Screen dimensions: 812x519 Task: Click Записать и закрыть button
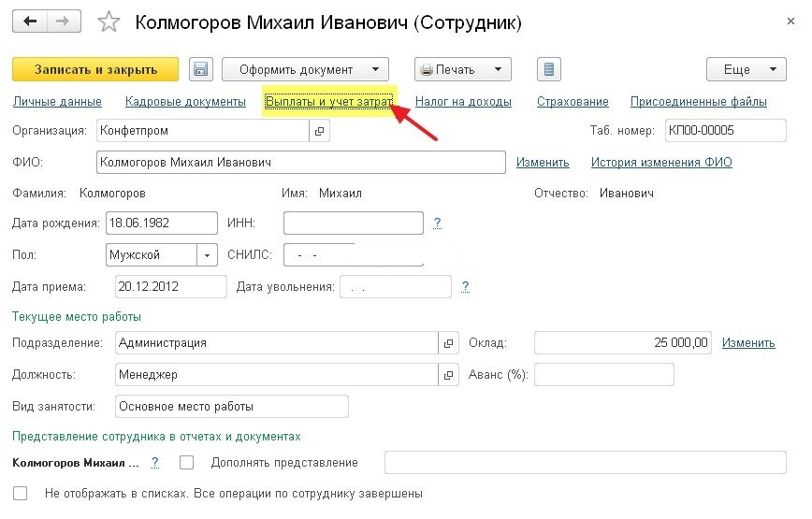point(95,69)
